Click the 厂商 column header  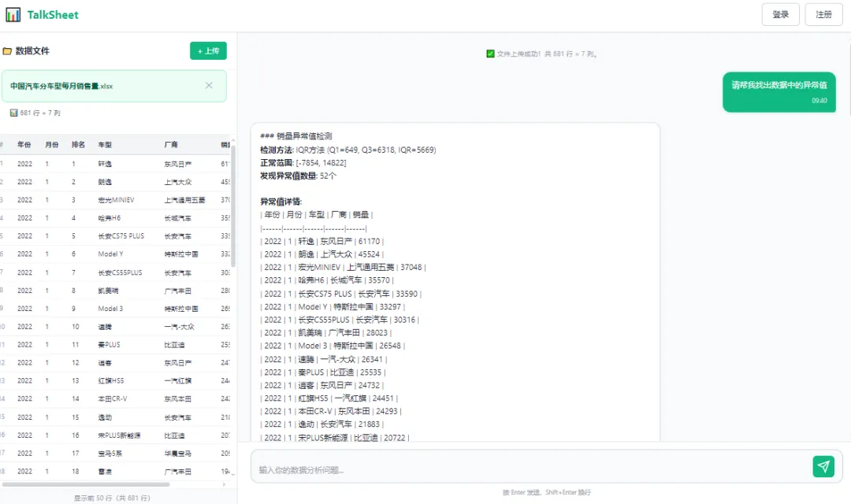(171, 145)
